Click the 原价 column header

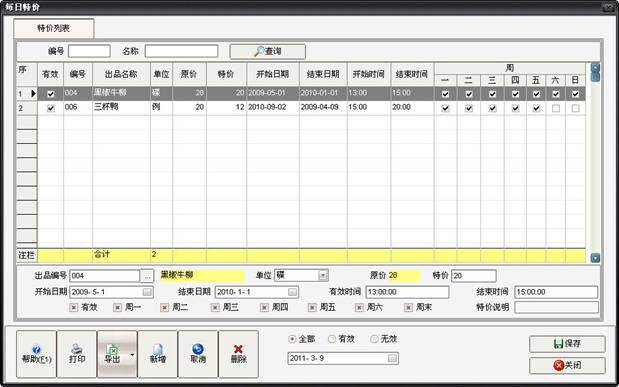pos(189,74)
